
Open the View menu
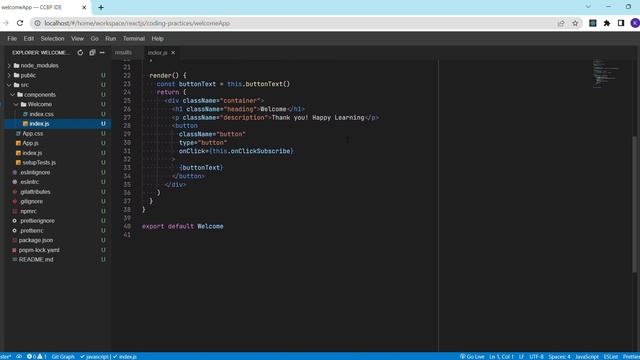click(77, 38)
